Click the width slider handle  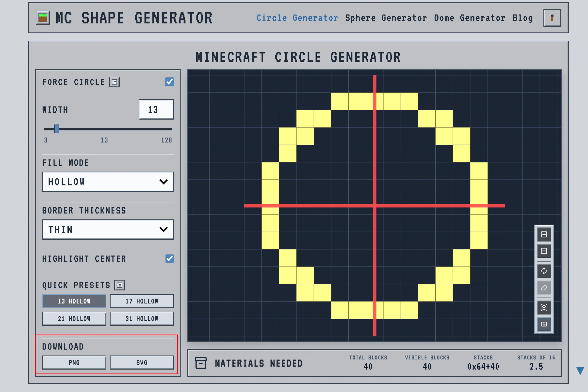click(57, 129)
